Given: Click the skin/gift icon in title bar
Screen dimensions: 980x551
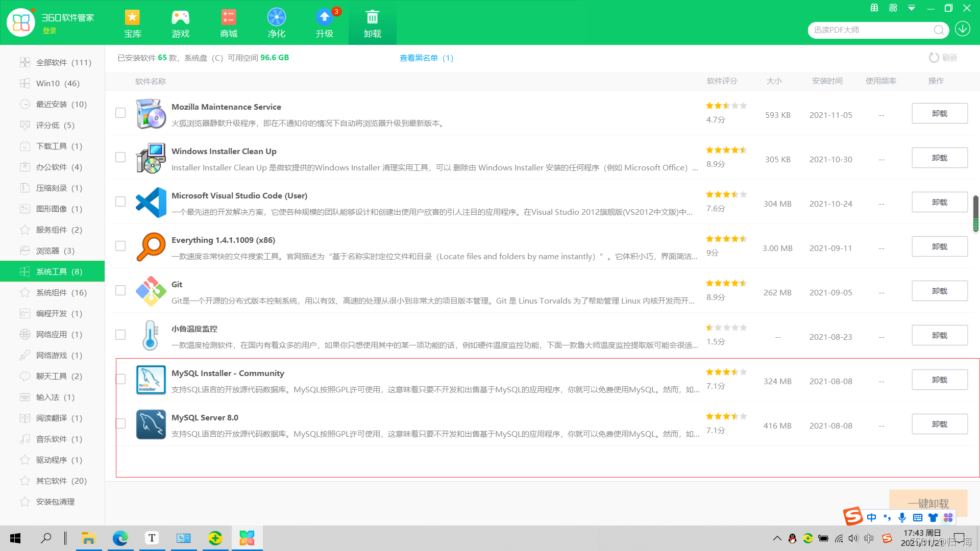Looking at the screenshot, I should click(x=874, y=8).
